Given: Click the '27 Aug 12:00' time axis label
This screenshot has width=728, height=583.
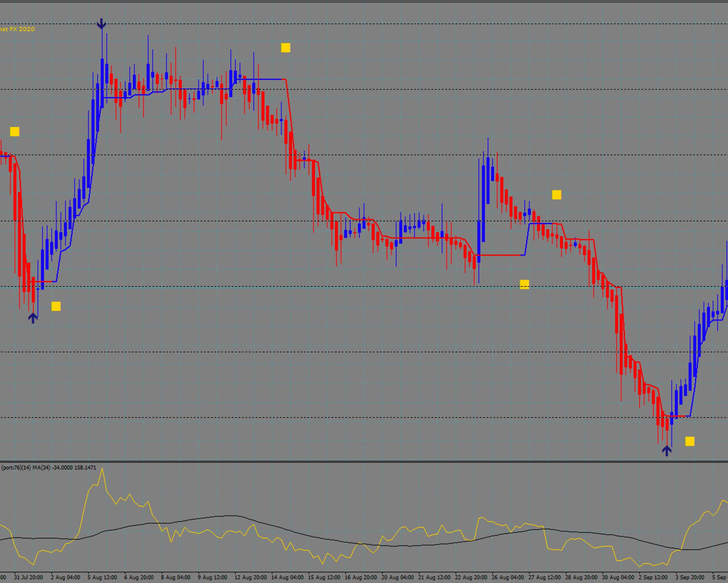Looking at the screenshot, I should (544, 577).
